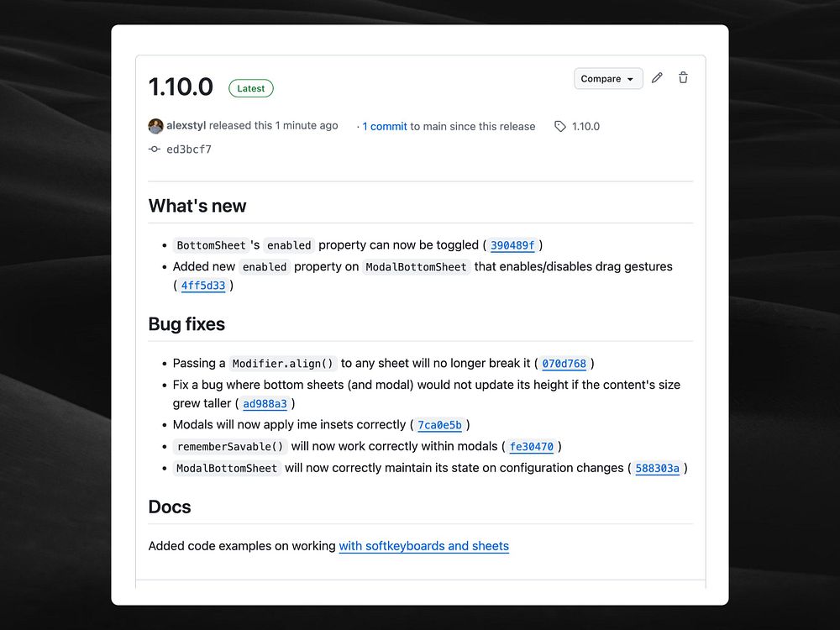The width and height of the screenshot is (840, 630).
Task: Open commit 390489f link
Action: coord(512,245)
